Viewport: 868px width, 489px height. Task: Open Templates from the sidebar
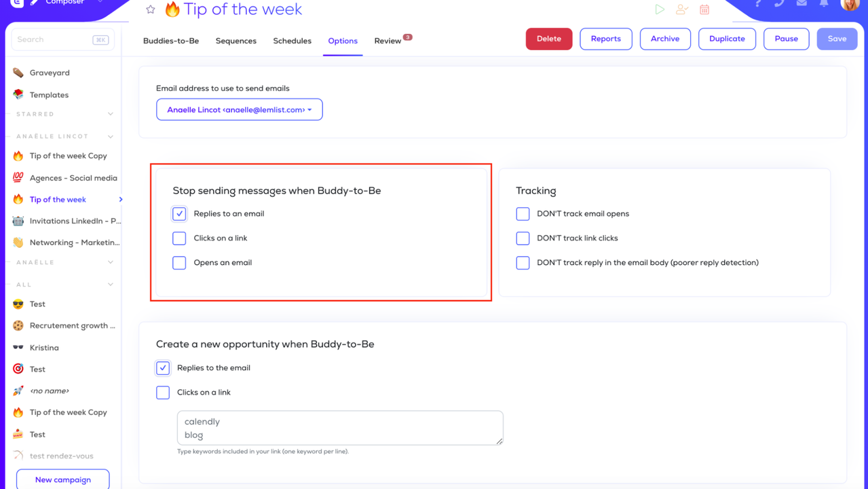pyautogui.click(x=49, y=95)
